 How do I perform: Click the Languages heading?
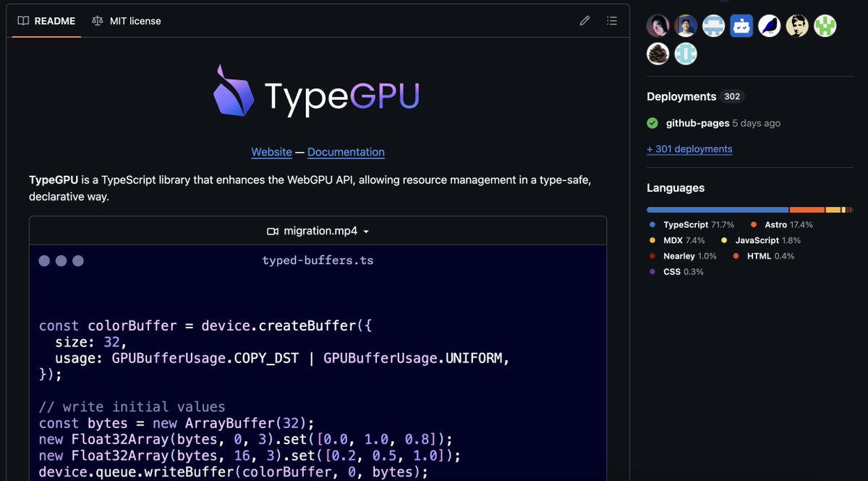point(676,188)
